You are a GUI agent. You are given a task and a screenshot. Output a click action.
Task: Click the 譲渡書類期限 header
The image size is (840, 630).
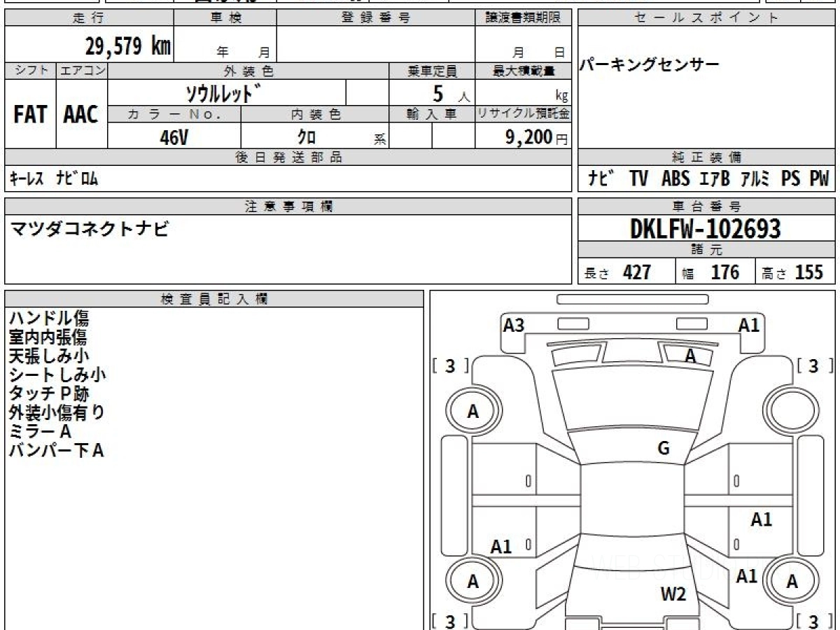(x=524, y=18)
